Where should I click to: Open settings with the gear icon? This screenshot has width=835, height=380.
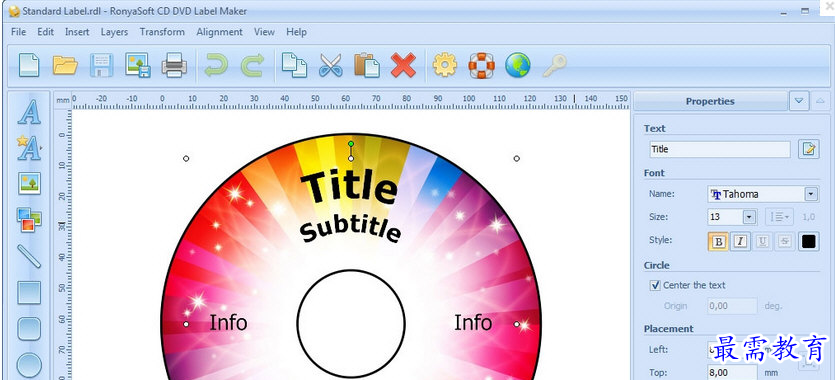[x=445, y=65]
